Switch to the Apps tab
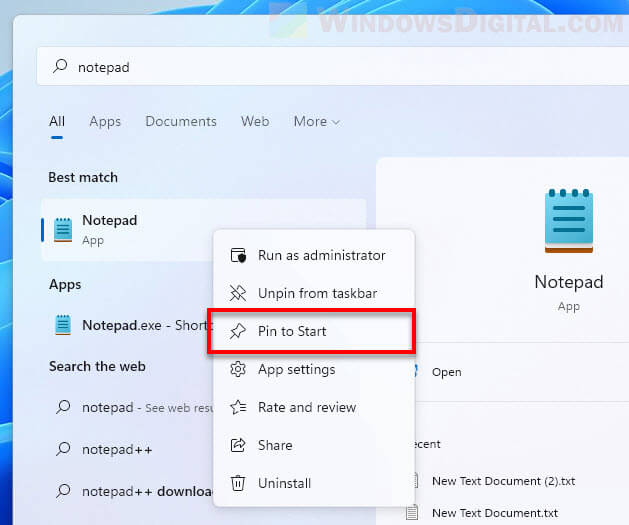Viewport: 629px width, 525px height. [105, 122]
